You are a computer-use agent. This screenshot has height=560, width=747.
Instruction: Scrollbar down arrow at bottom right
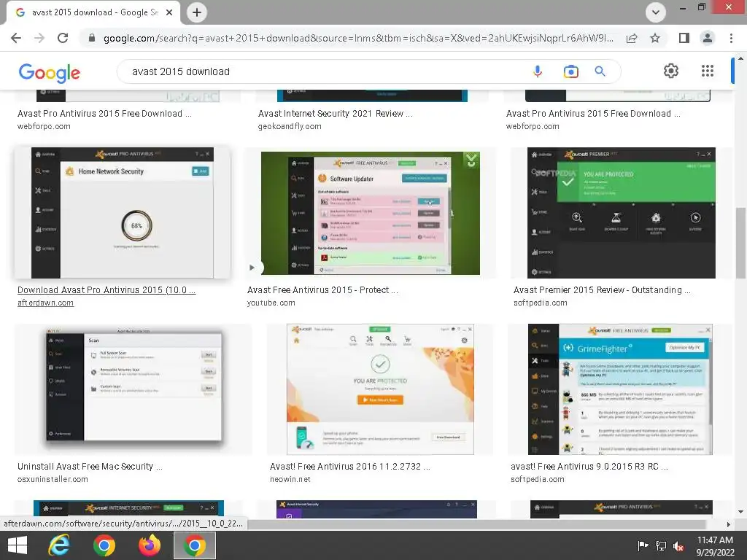click(x=740, y=512)
